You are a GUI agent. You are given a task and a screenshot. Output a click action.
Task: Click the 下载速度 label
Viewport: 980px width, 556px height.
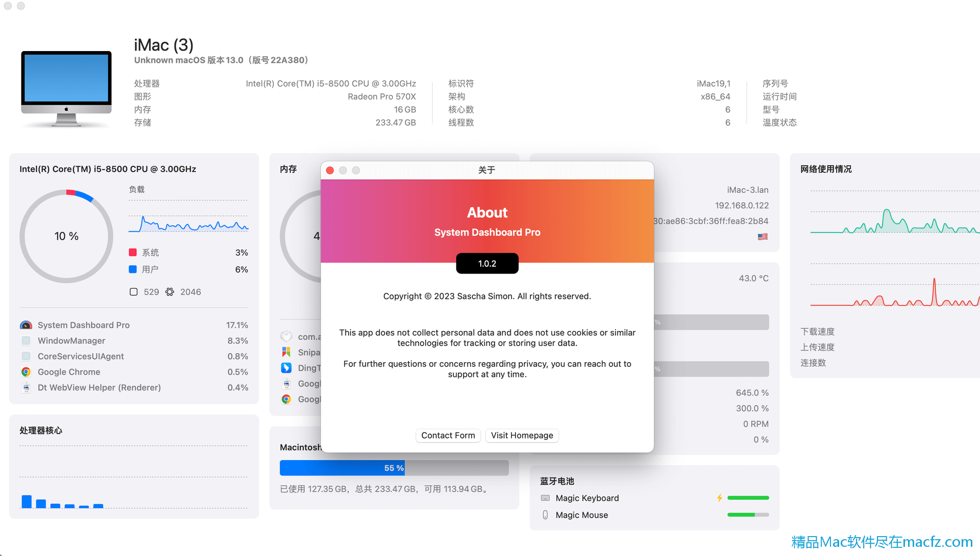click(817, 332)
